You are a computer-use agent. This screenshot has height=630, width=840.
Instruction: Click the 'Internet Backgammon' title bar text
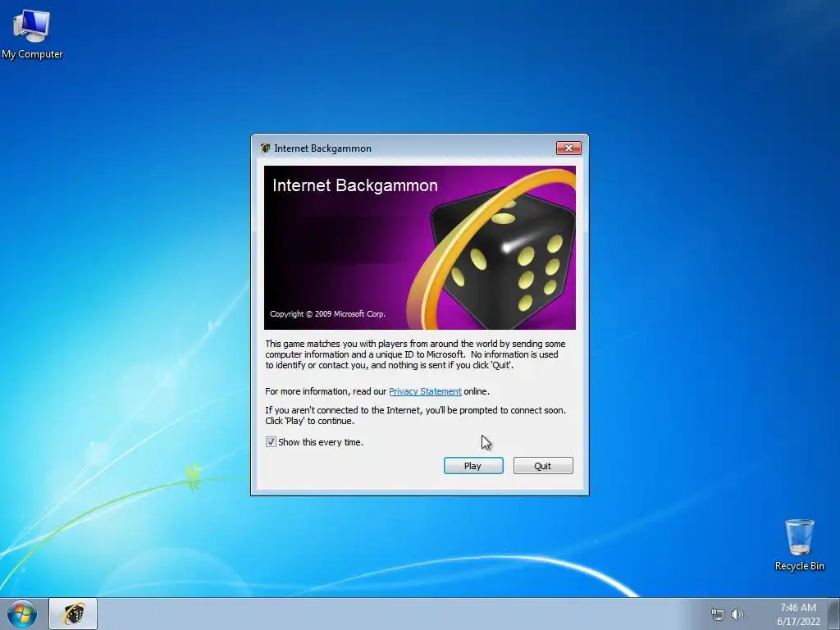tap(322, 148)
